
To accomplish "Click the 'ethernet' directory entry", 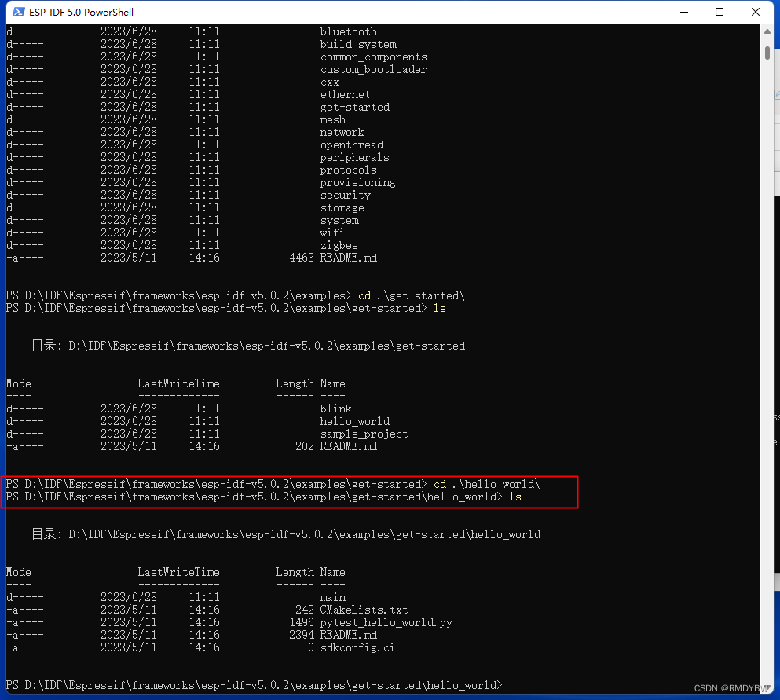I will tap(346, 94).
